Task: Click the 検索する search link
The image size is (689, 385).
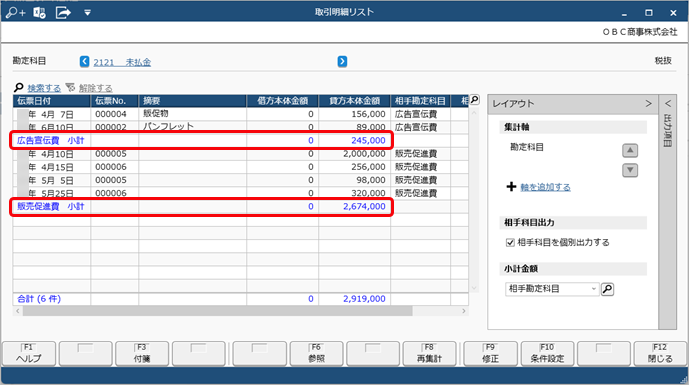Action: click(44, 88)
